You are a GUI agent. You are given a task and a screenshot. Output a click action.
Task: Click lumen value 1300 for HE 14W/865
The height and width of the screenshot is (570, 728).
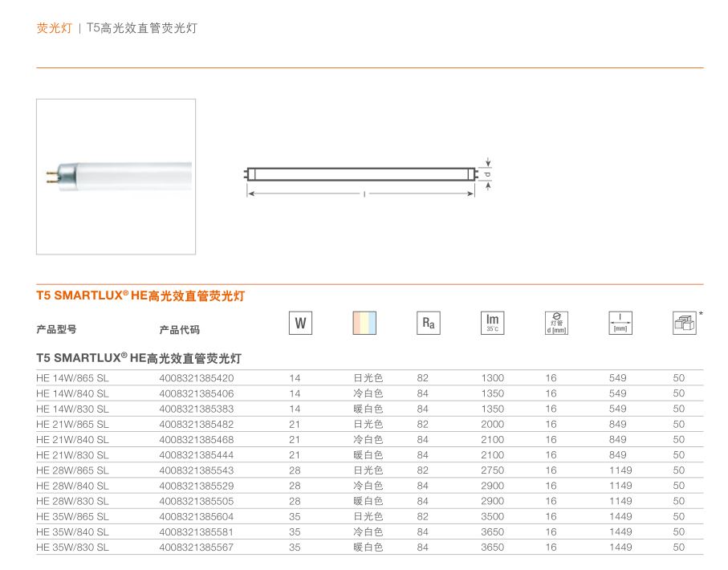click(x=493, y=378)
